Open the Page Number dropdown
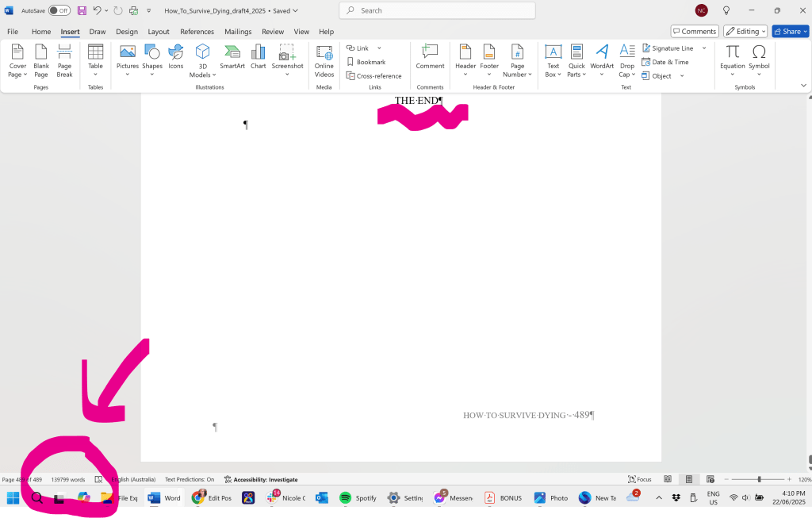The height and width of the screenshot is (518, 812). coord(518,60)
